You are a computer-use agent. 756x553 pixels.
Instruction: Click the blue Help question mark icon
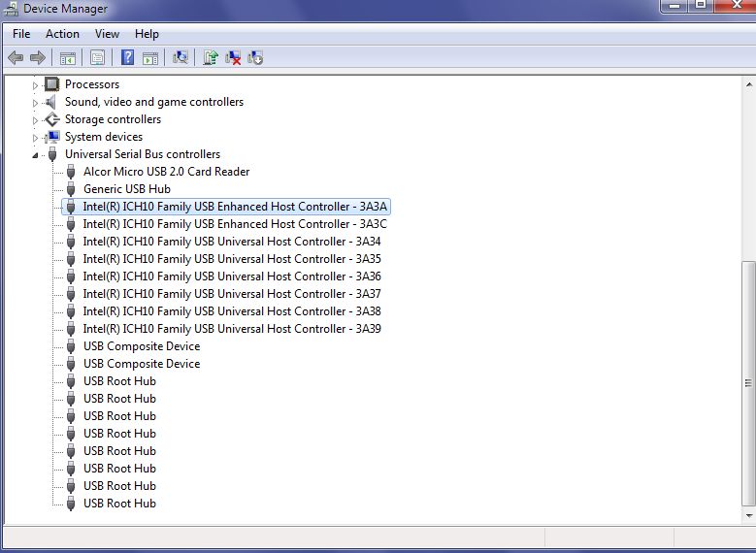[127, 57]
